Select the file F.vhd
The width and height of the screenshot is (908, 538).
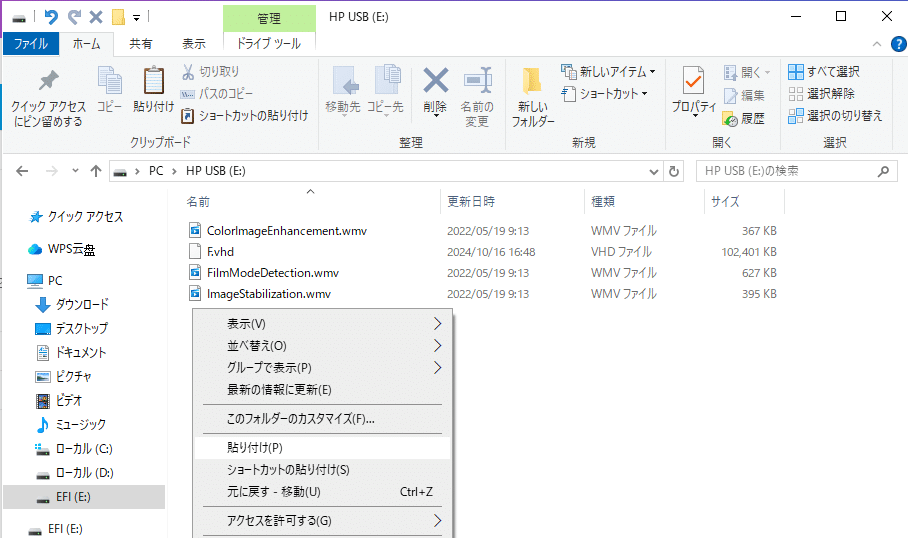tap(220, 252)
